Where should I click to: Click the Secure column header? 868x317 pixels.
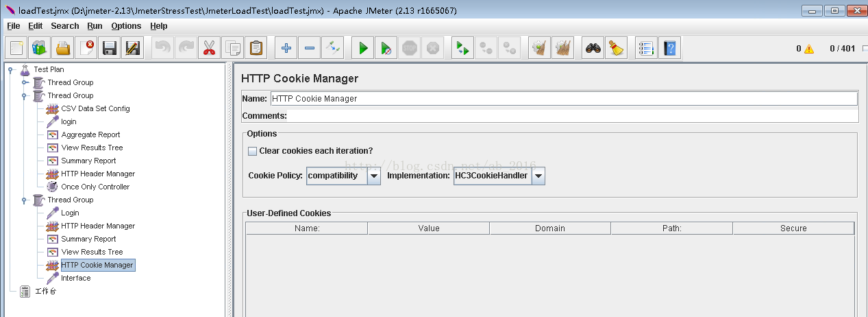point(793,228)
